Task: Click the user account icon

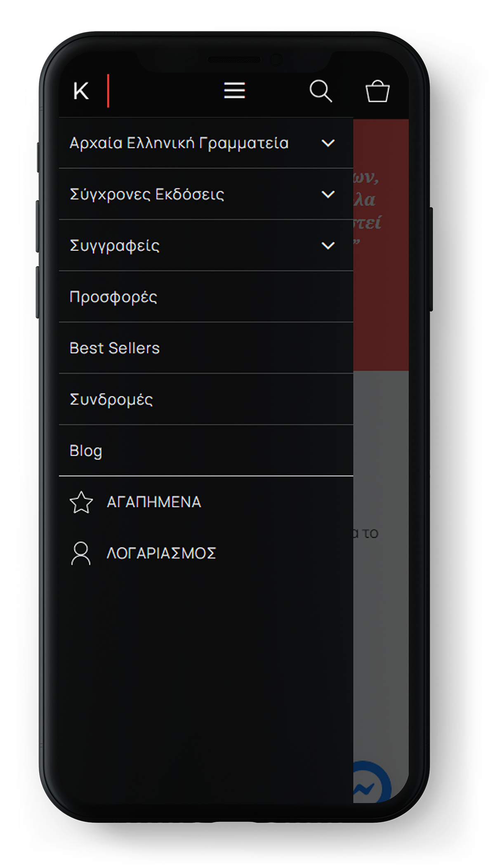Action: 81,553
